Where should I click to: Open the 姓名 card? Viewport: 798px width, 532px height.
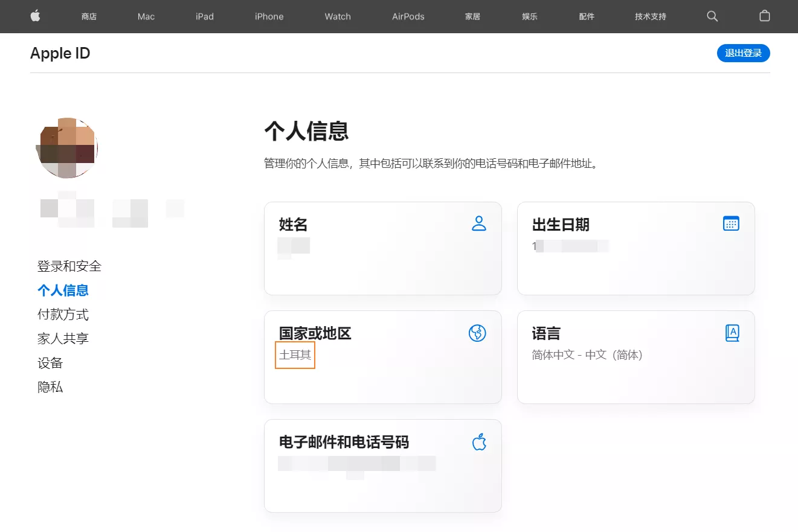(x=383, y=248)
